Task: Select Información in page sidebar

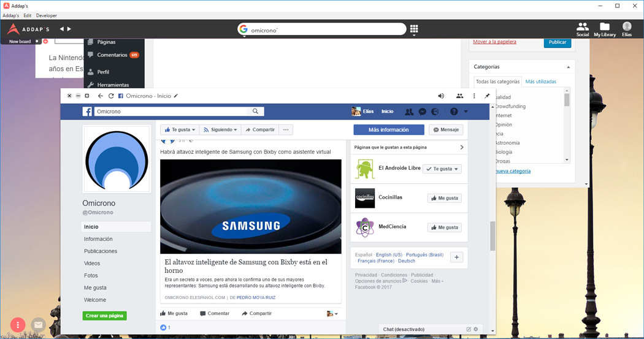Action: pos(98,239)
